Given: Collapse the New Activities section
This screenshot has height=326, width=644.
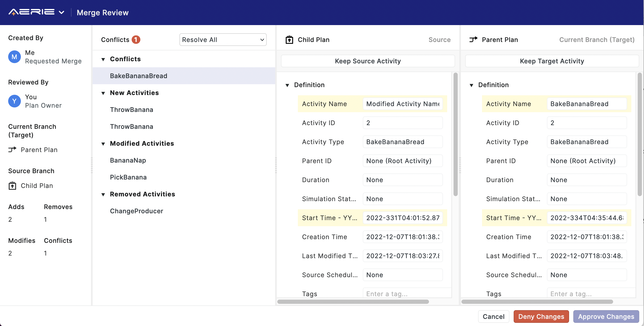Looking at the screenshot, I should click(103, 93).
